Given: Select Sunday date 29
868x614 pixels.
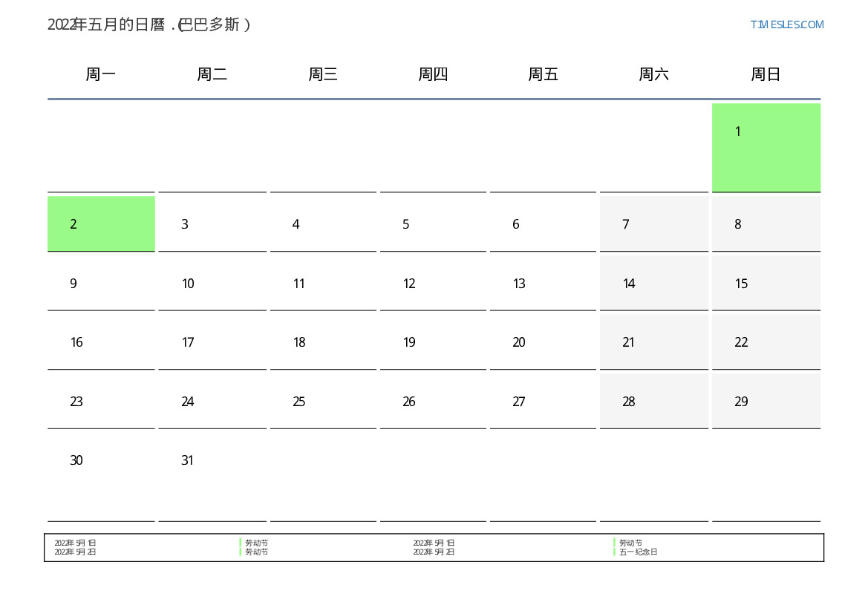Looking at the screenshot, I should pos(766,401).
